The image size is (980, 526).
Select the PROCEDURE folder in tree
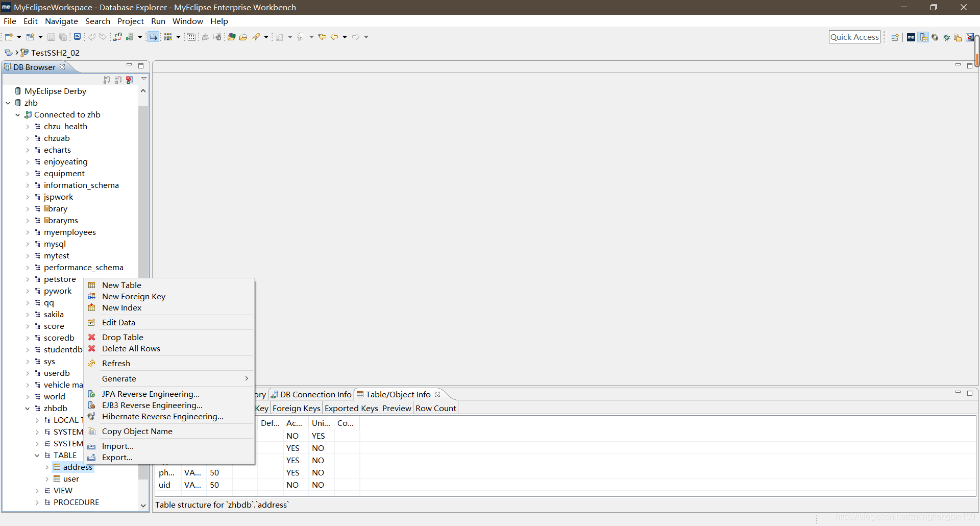(x=76, y=503)
